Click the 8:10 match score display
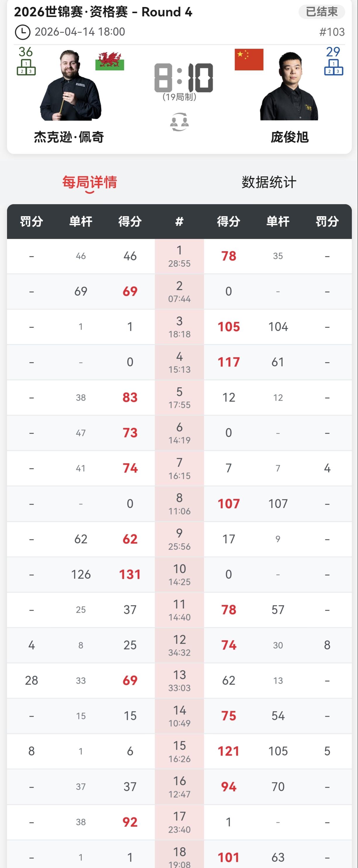This screenshot has width=358, height=868. click(184, 78)
